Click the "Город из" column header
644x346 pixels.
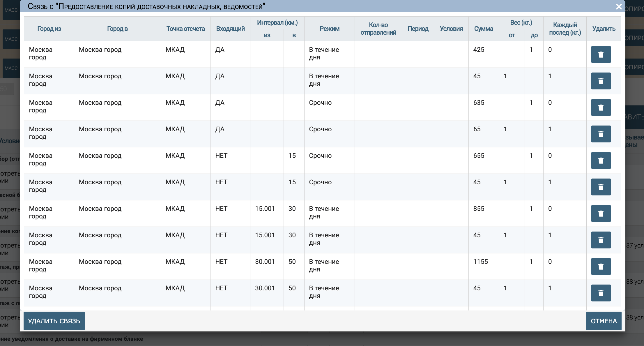[49, 29]
